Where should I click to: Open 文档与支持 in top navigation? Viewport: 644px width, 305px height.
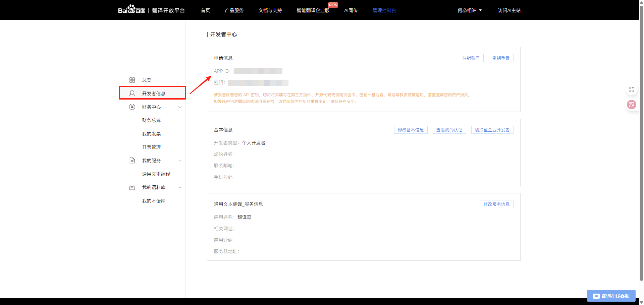pyautogui.click(x=270, y=10)
